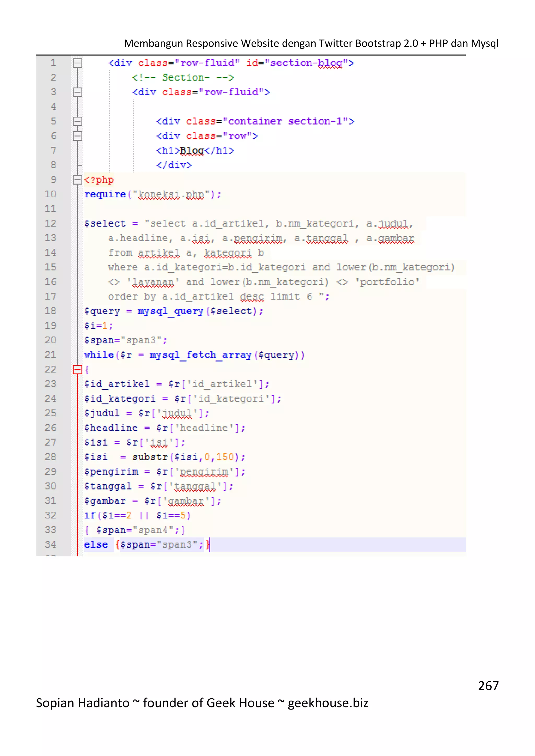535x756 pixels.
Task: Click the $pengirim assignment line
Action: [165, 472]
